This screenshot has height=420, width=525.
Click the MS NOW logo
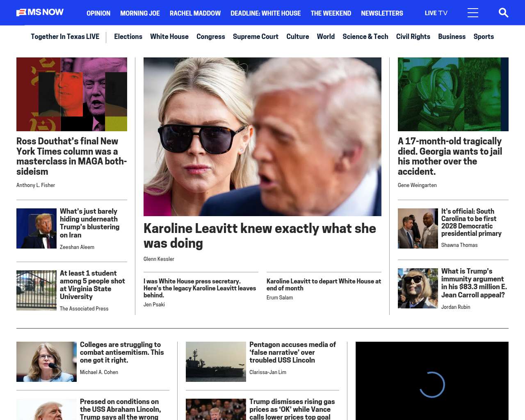point(40,12)
